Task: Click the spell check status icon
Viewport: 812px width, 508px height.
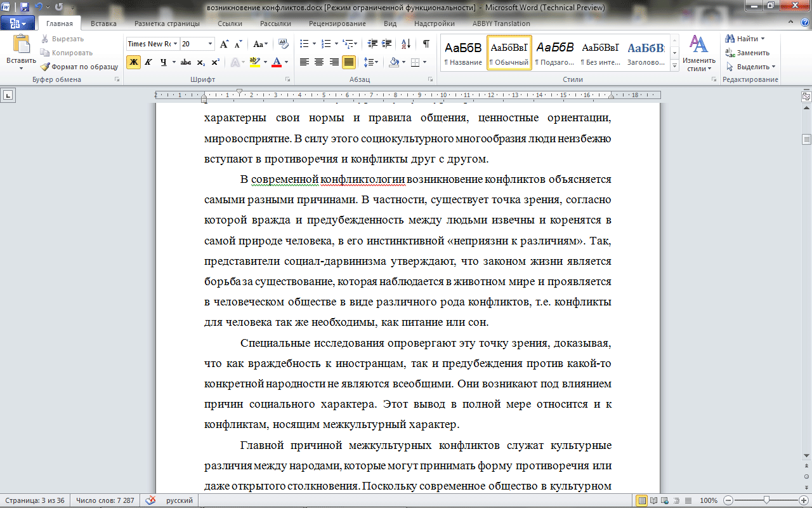Action: (x=150, y=500)
